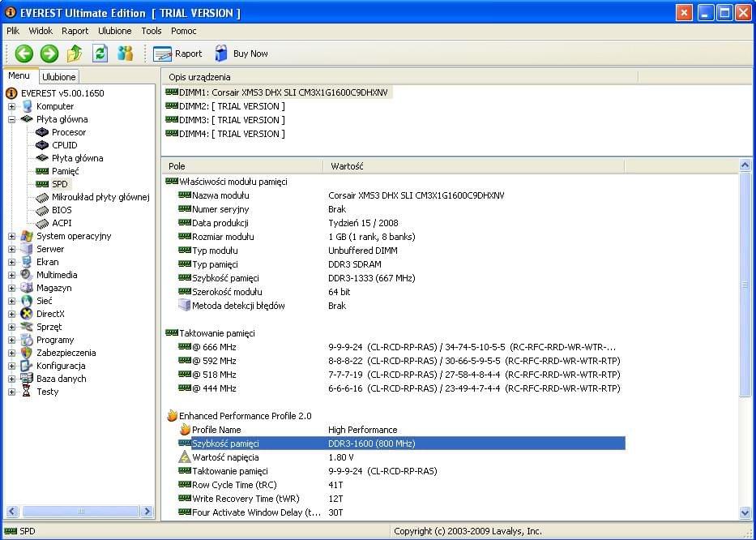This screenshot has width=756, height=540.
Task: Expand the Magazyn tree node
Action: pos(11,288)
